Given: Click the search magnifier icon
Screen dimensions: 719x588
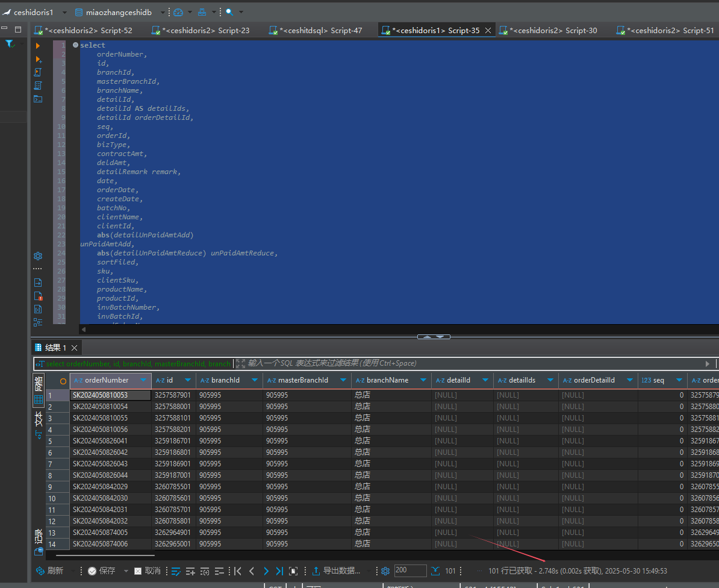Looking at the screenshot, I should 229,13.
